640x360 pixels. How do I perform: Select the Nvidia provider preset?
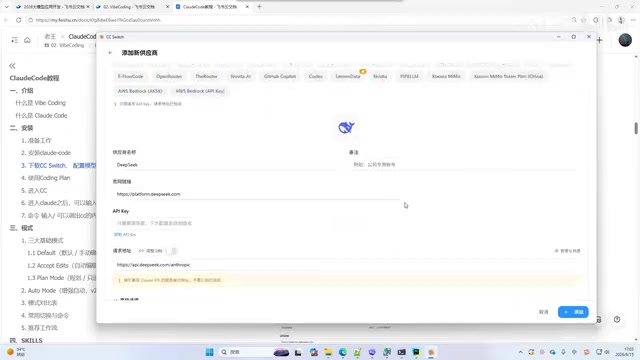point(380,76)
